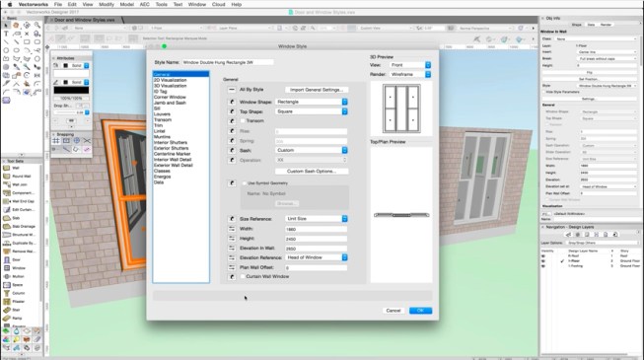Click the OK button
The width and height of the screenshot is (644, 360).
(420, 311)
